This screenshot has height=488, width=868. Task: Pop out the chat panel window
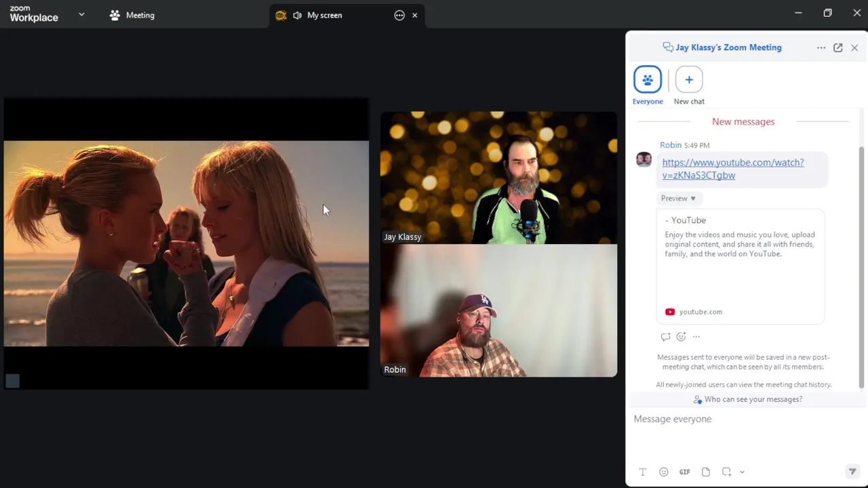click(838, 47)
